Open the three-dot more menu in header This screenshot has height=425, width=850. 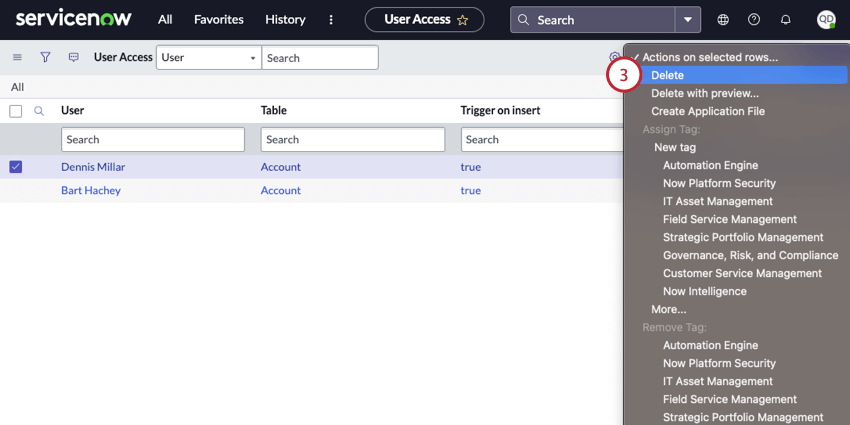[x=331, y=20]
